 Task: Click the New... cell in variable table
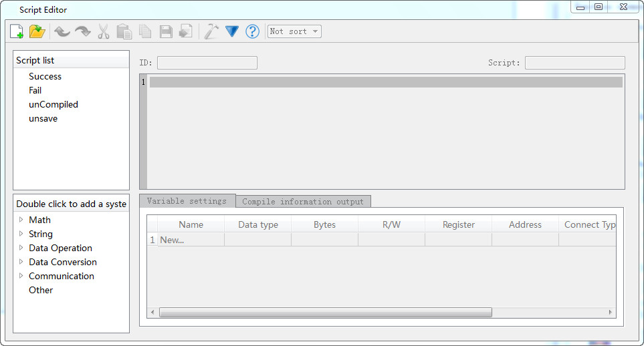tap(191, 240)
